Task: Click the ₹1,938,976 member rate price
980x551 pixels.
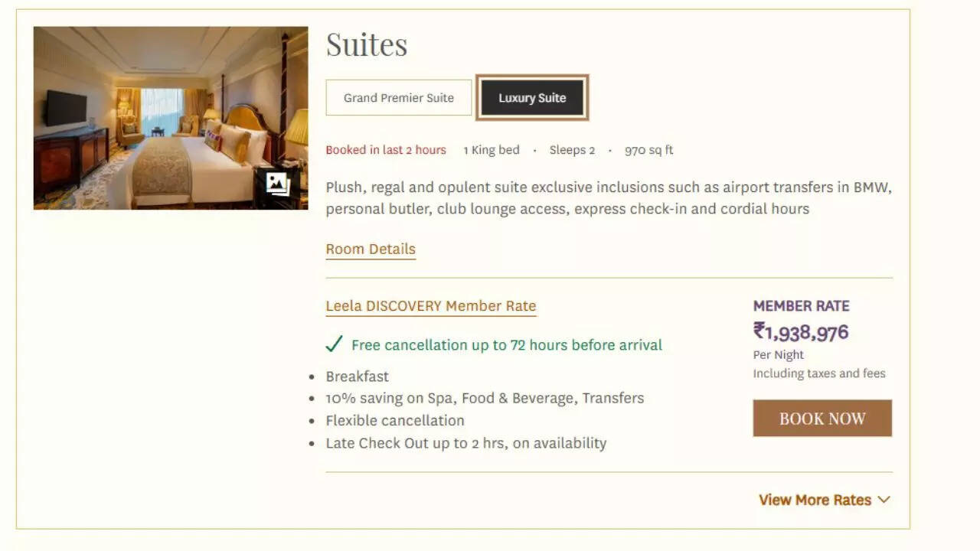Action: tap(801, 331)
